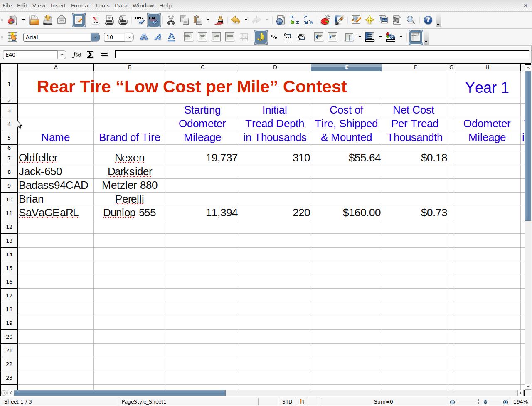Screen dimensions: 532x406
Task: Open the Function Wizard
Action: pos(76,54)
